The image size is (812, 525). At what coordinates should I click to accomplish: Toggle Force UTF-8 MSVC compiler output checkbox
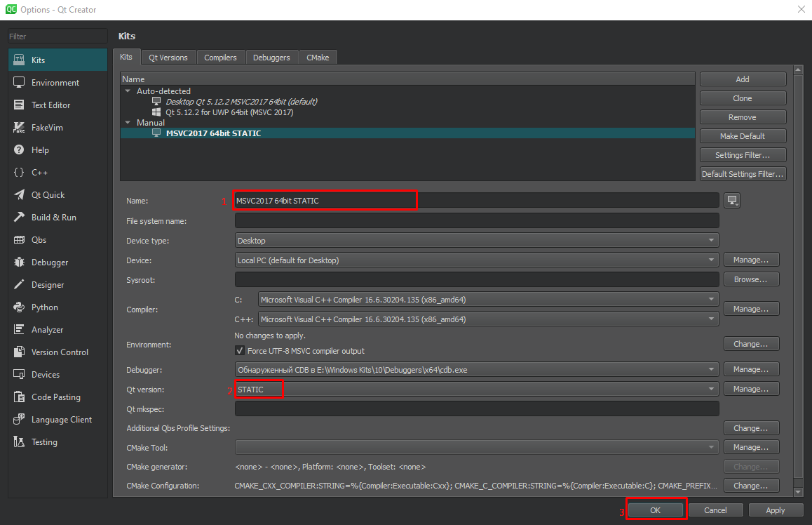[x=240, y=351]
